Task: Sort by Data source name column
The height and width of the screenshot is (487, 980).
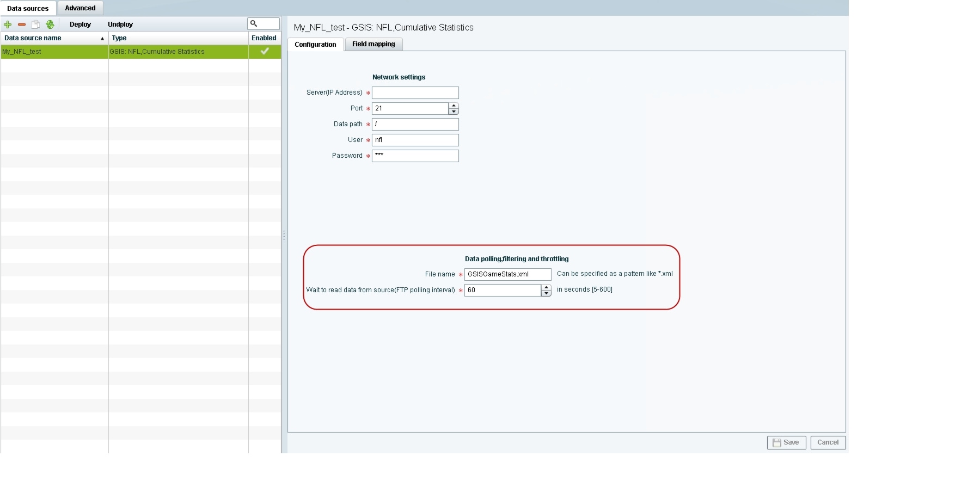Action: 54,38
